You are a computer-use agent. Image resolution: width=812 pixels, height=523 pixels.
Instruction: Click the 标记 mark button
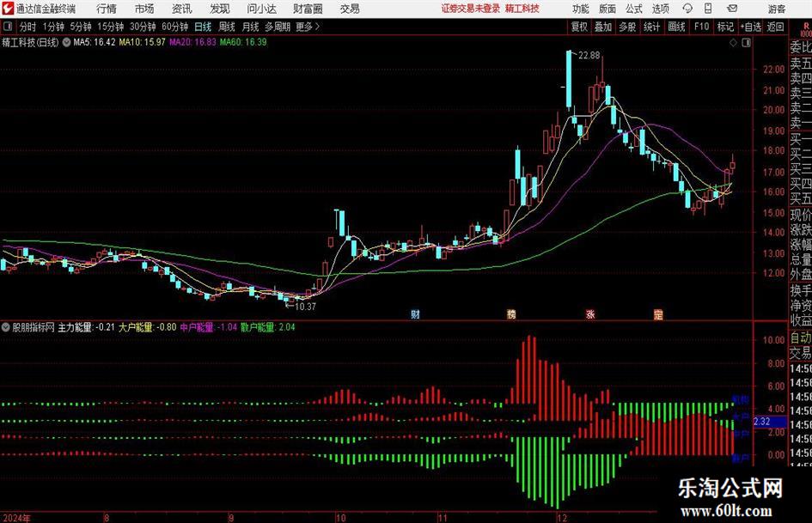pyautogui.click(x=725, y=27)
